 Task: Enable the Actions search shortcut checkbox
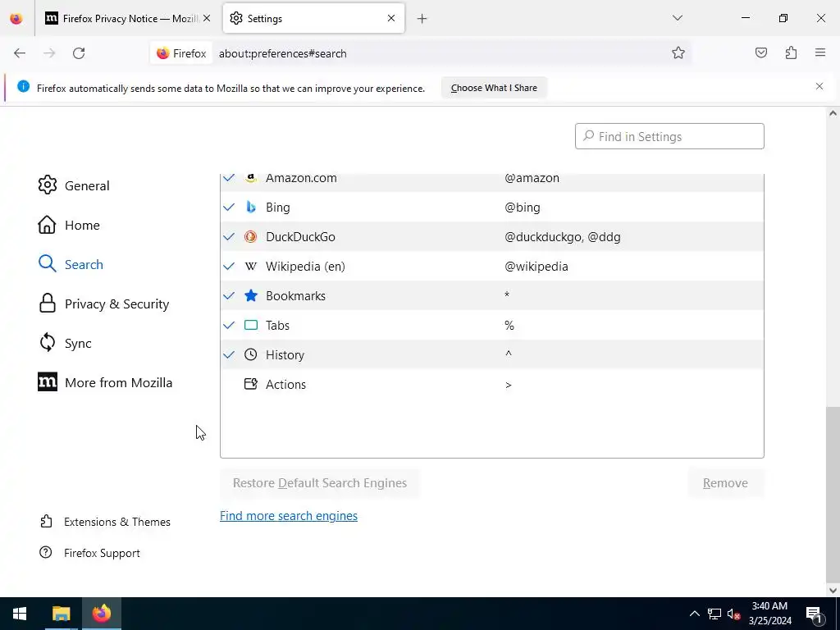point(229,384)
